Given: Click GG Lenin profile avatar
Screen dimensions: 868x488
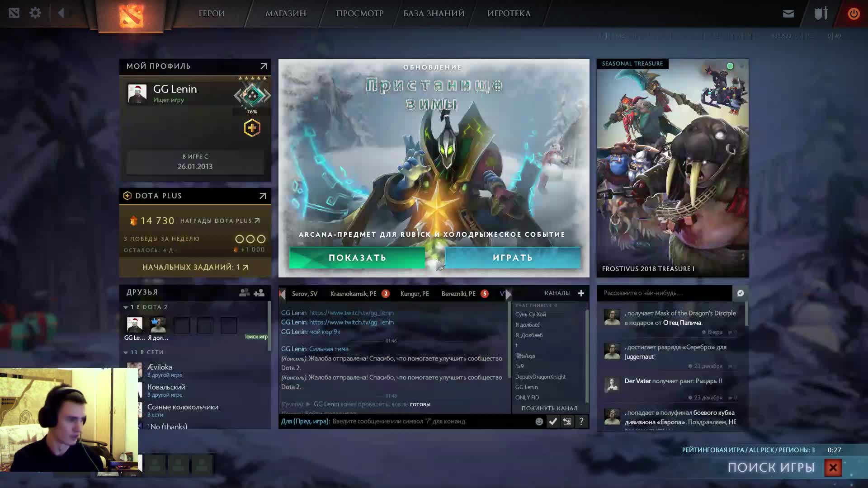Looking at the screenshot, I should (x=137, y=94).
